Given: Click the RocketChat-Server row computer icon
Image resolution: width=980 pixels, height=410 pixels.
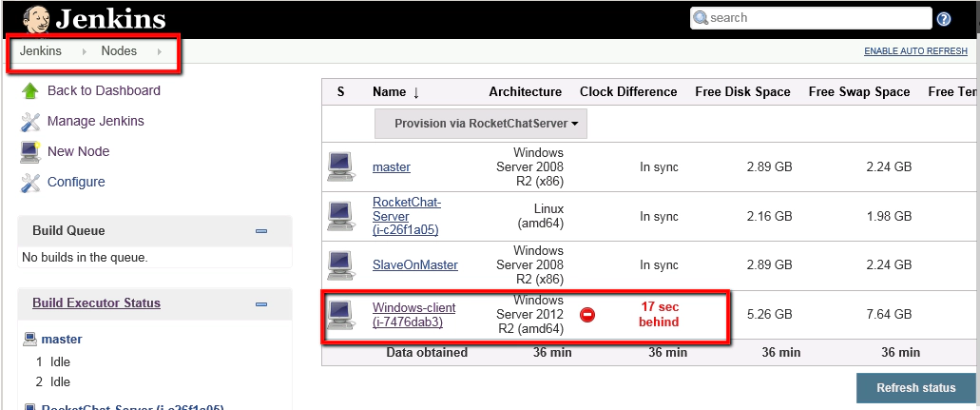Looking at the screenshot, I should [340, 217].
